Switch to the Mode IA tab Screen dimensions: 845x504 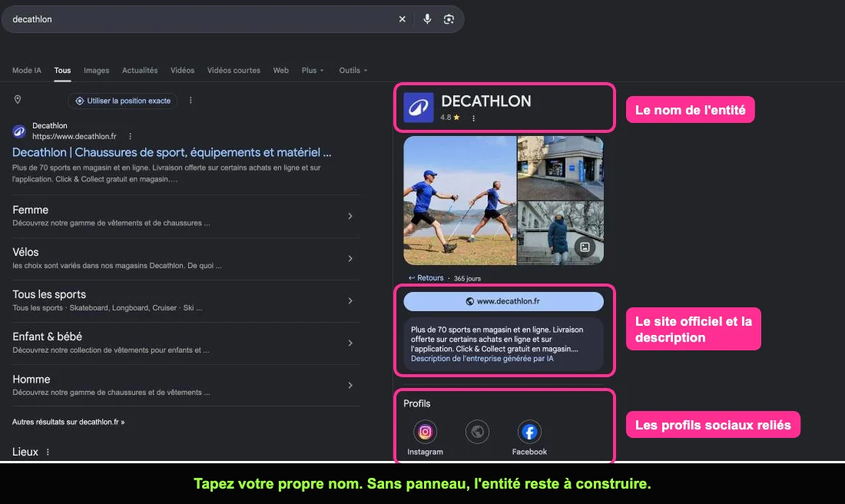(x=26, y=71)
